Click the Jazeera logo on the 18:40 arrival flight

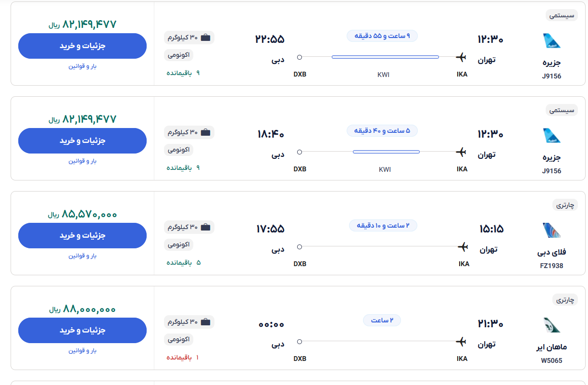551,136
